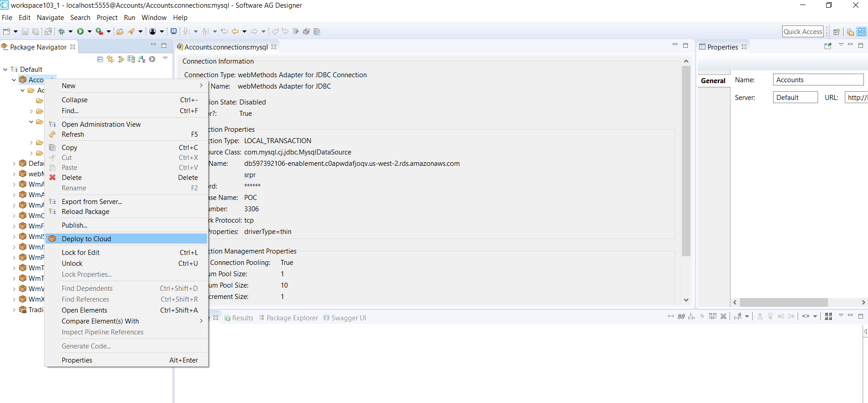
Task: Open the Back history dropdown arrow
Action: click(244, 31)
